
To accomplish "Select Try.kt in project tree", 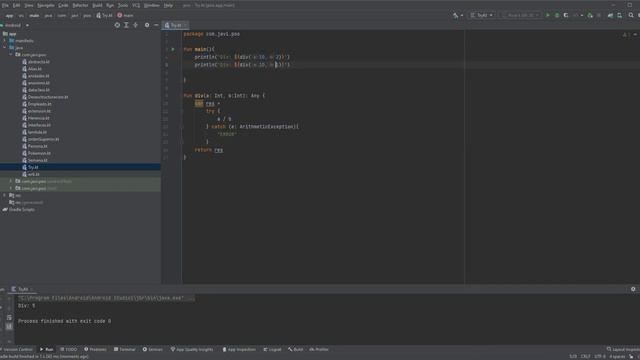I will 80,167.
